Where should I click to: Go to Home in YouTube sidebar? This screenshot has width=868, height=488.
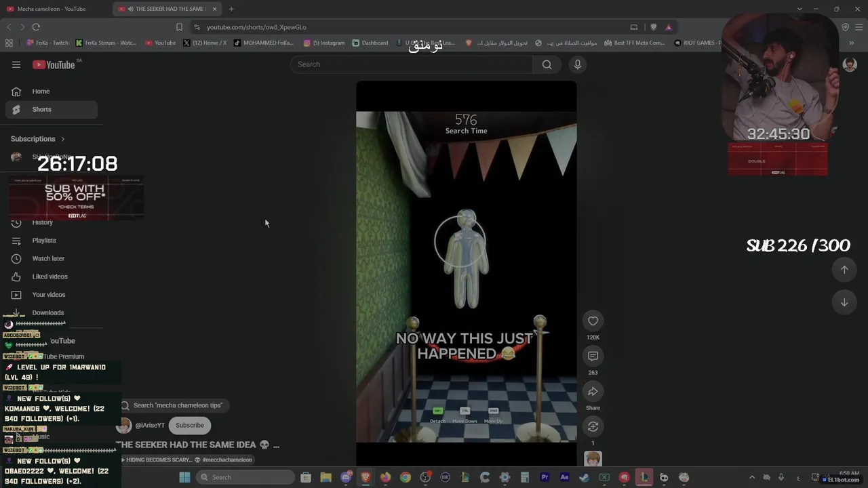[x=51, y=91]
